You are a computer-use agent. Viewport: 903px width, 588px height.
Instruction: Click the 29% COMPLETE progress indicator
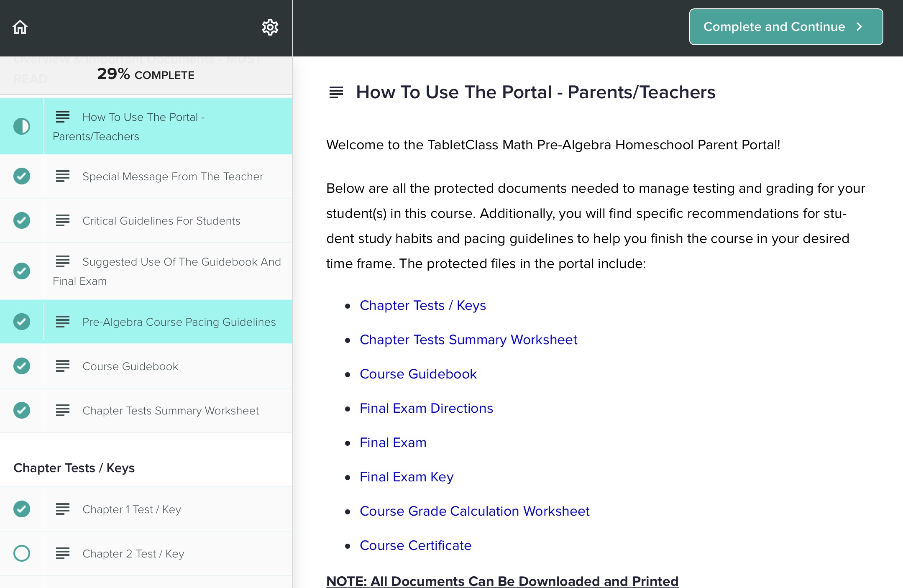[x=146, y=75]
